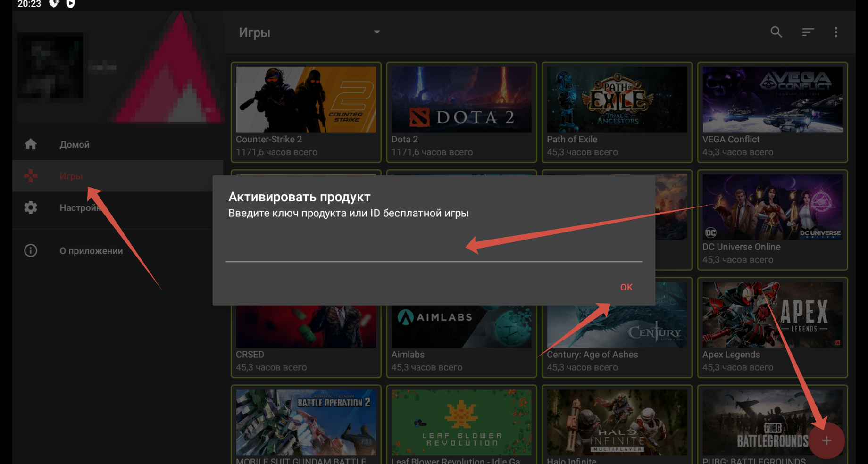Click the Dota 2 title text

coord(405,140)
